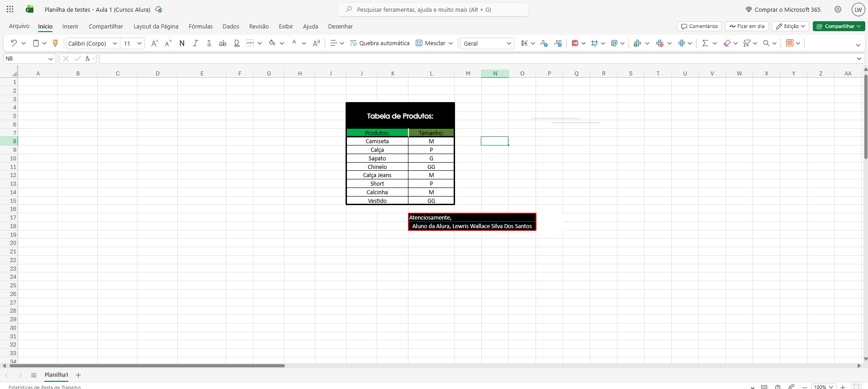
Task: Switch to the Inserir tab
Action: click(x=70, y=26)
